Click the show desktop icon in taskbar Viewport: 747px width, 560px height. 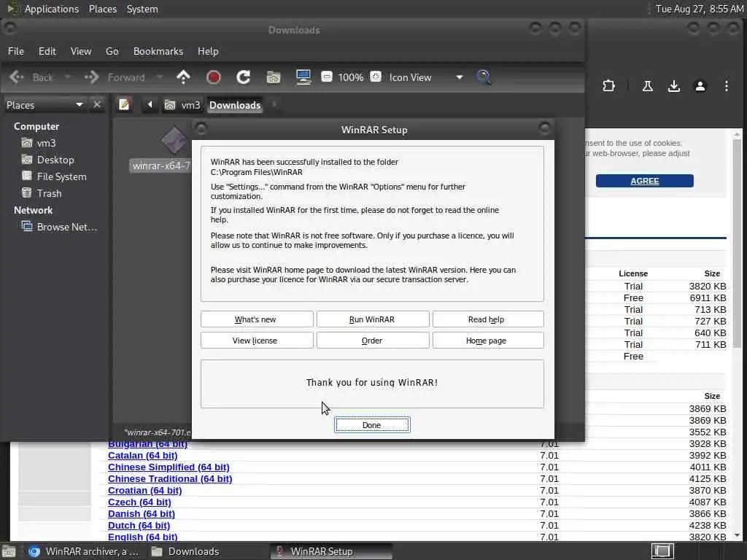(x=9, y=551)
